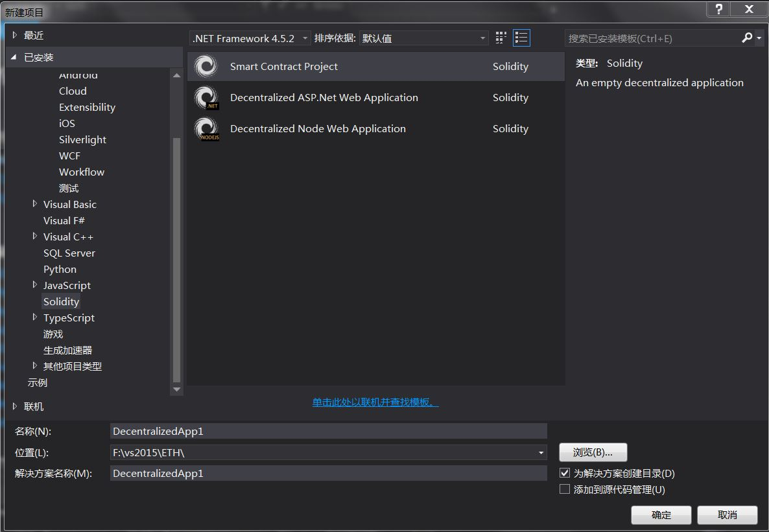The width and height of the screenshot is (769, 532).
Task: Switch to medium icons list view
Action: tap(521, 38)
